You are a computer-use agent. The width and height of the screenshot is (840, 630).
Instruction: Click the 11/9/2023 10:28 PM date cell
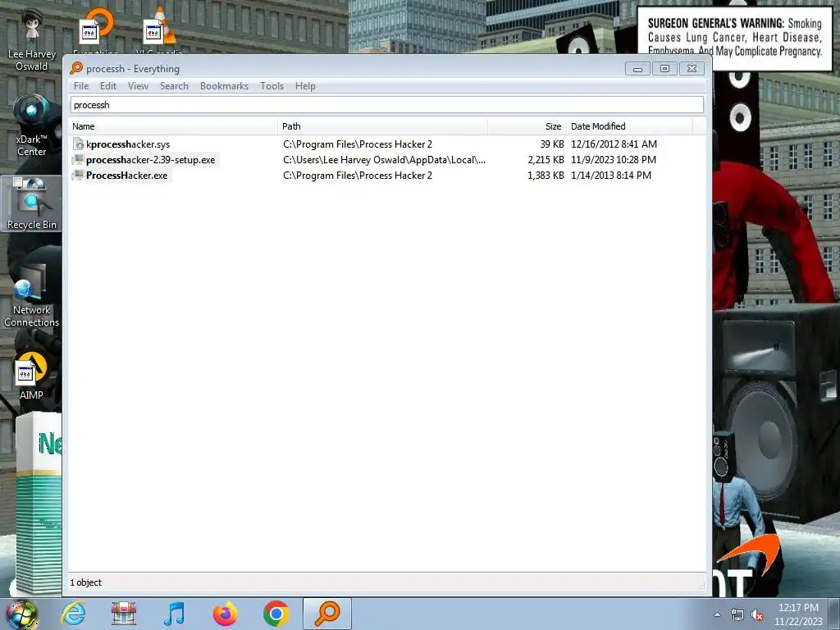614,160
